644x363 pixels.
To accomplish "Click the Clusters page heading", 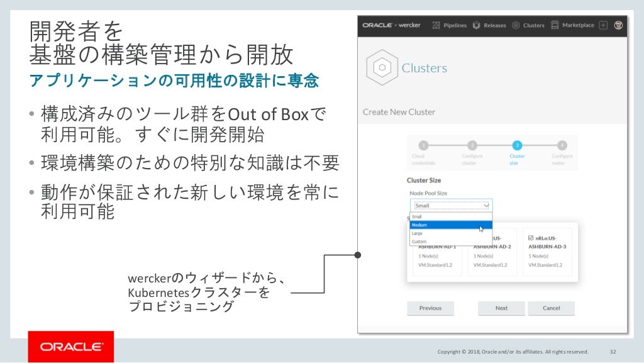I will (425, 68).
